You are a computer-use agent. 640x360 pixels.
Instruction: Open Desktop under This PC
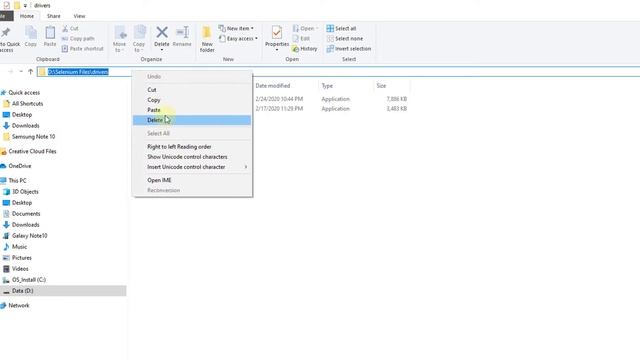22,202
